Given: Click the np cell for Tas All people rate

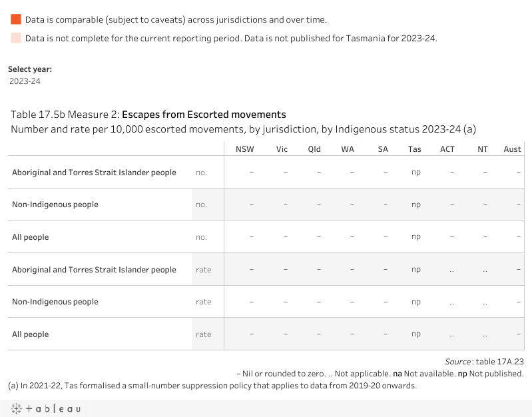Looking at the screenshot, I should tap(416, 334).
